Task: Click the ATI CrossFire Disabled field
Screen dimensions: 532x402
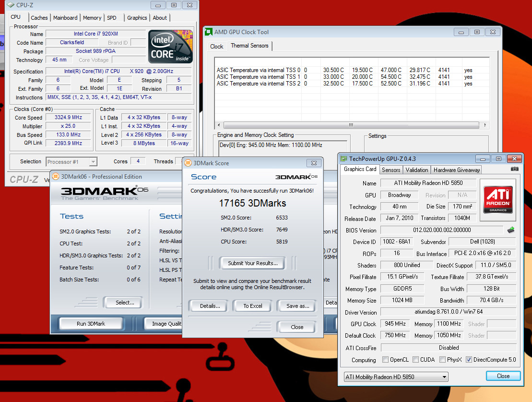Action: (449, 348)
